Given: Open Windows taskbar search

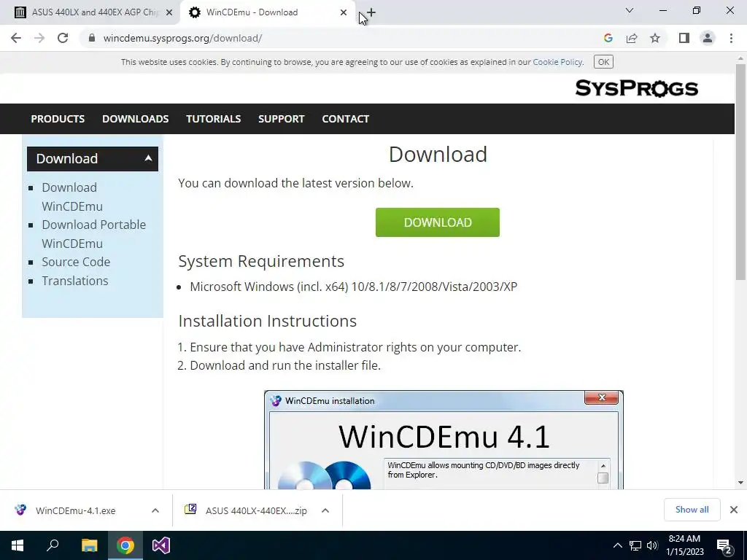Looking at the screenshot, I should [53, 545].
